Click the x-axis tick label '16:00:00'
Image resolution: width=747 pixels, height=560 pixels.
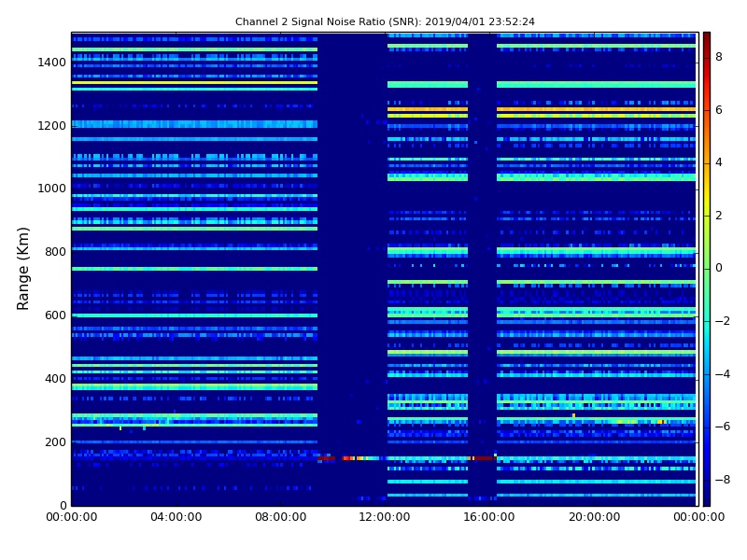(489, 517)
